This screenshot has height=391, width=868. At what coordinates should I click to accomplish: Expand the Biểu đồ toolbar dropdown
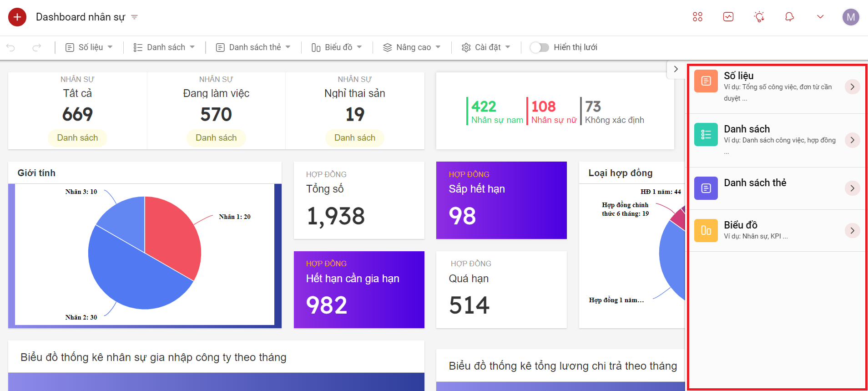click(x=337, y=47)
